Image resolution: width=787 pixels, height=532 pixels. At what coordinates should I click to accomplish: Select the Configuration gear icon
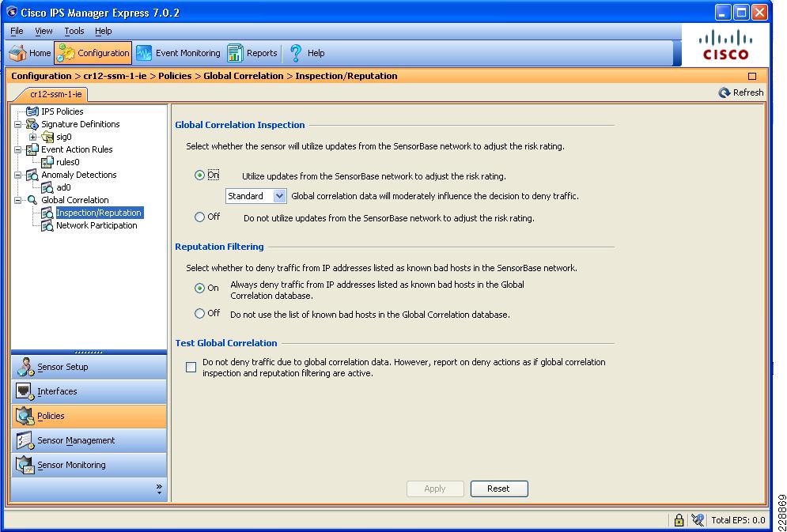click(66, 53)
